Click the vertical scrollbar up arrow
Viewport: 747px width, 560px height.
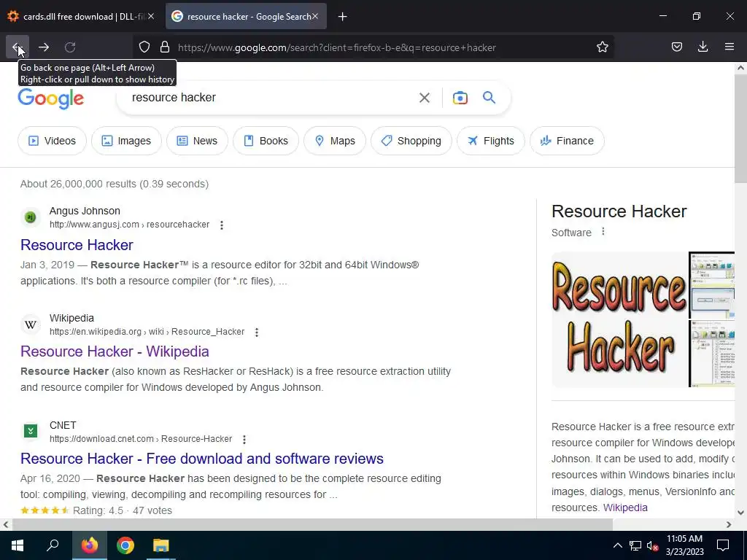click(x=740, y=68)
